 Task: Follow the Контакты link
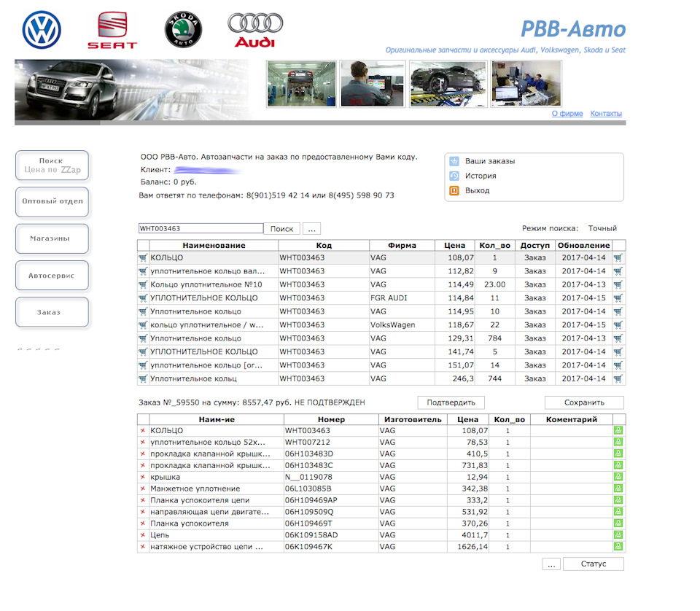(x=606, y=113)
